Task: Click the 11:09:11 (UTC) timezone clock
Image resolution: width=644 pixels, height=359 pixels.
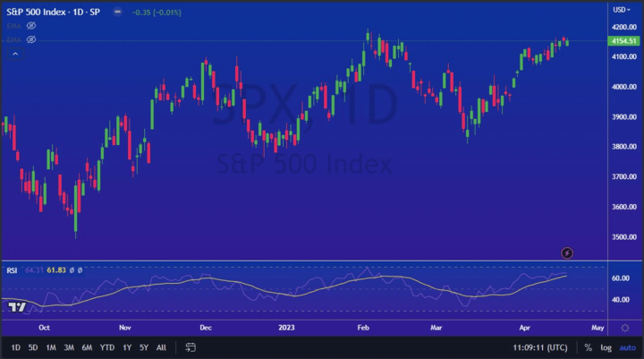Action: coord(540,348)
